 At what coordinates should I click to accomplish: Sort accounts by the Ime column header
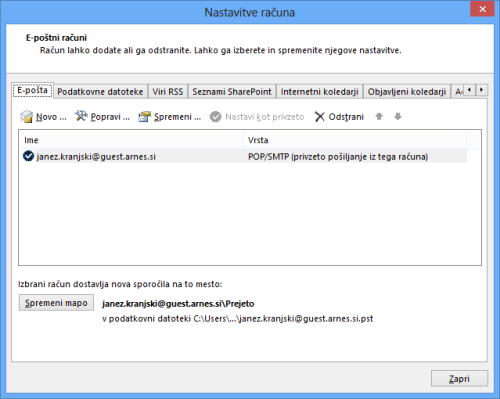coord(131,140)
